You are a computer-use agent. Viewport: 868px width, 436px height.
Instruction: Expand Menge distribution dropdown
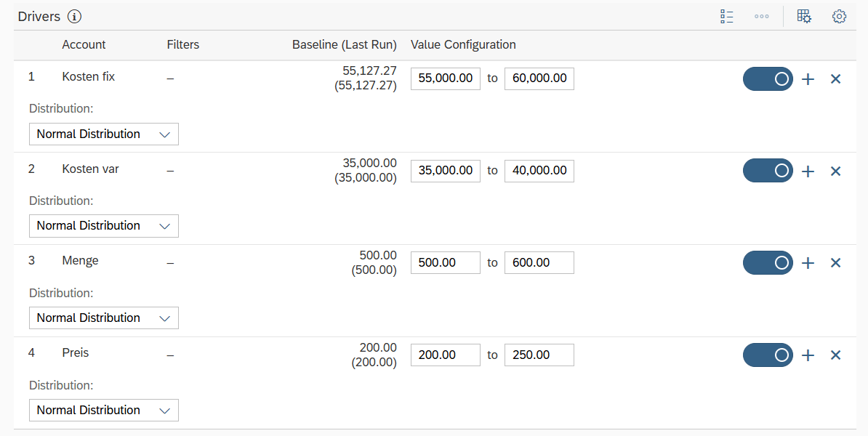pos(104,318)
